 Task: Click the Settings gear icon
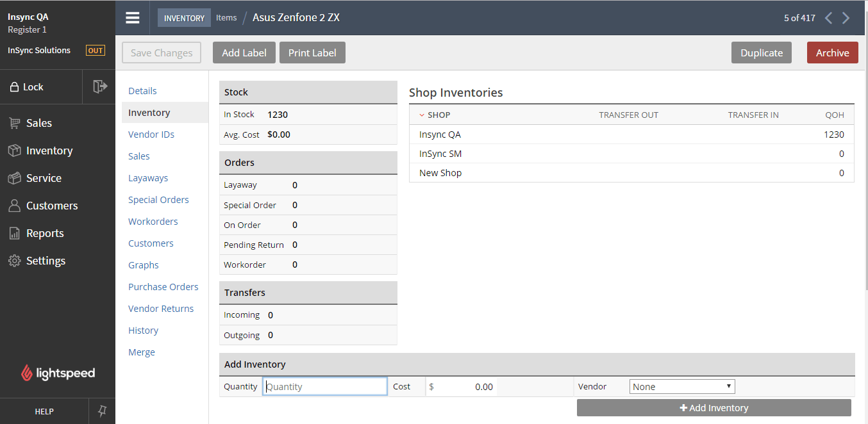click(14, 261)
